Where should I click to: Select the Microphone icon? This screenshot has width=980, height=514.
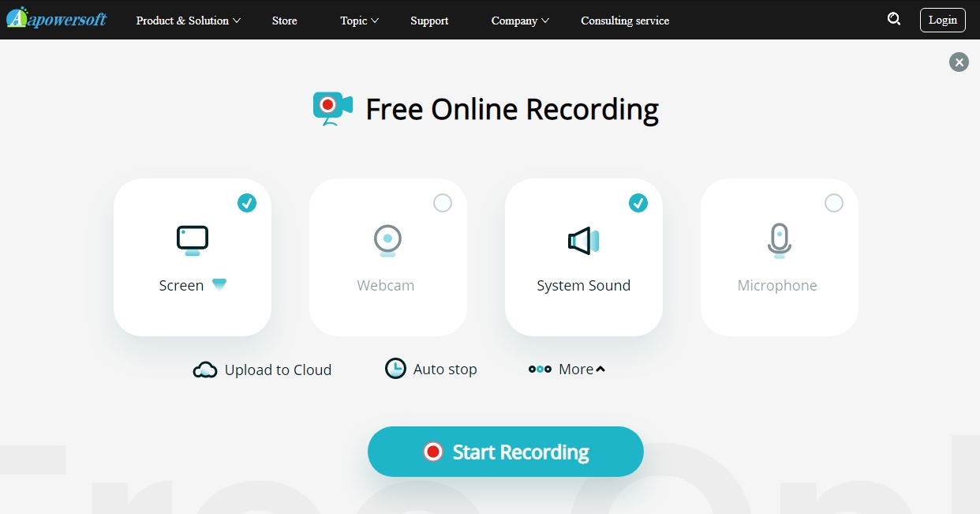[779, 239]
